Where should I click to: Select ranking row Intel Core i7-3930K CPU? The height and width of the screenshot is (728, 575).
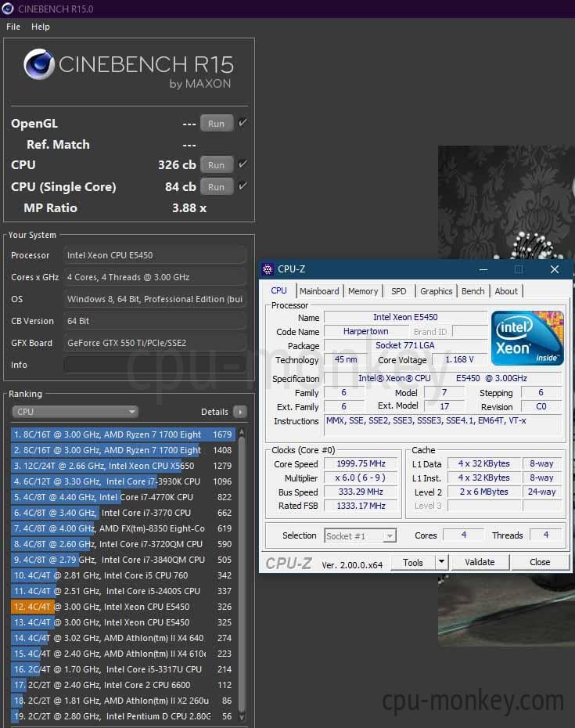[x=123, y=481]
